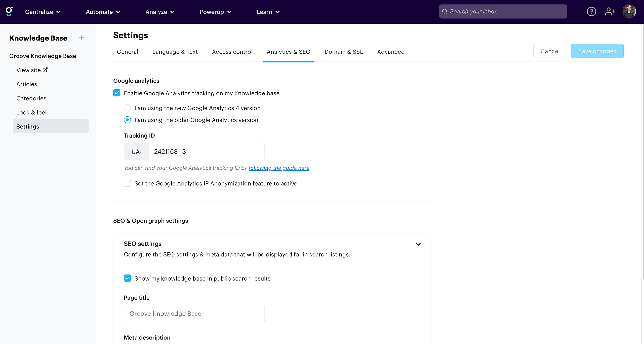Click the search magnifier icon

tap(445, 12)
